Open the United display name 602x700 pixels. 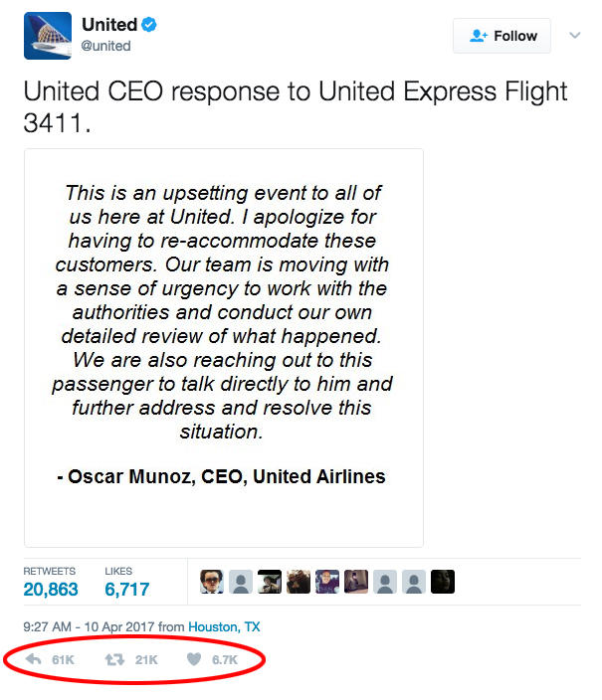coord(109,25)
